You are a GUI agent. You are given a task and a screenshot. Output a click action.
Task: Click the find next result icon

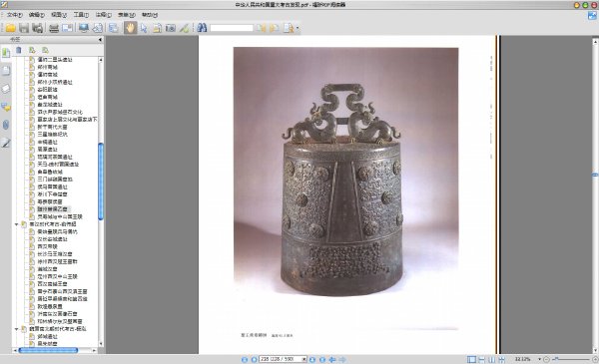(x=274, y=28)
